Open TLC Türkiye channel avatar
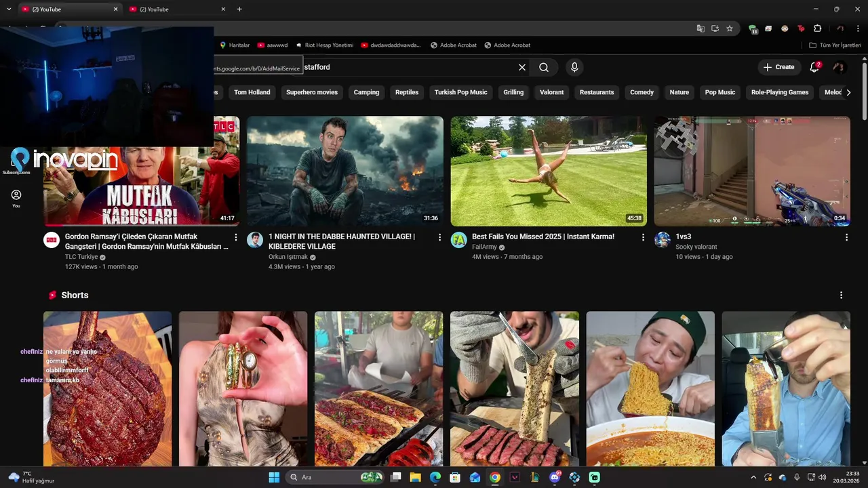 52,239
